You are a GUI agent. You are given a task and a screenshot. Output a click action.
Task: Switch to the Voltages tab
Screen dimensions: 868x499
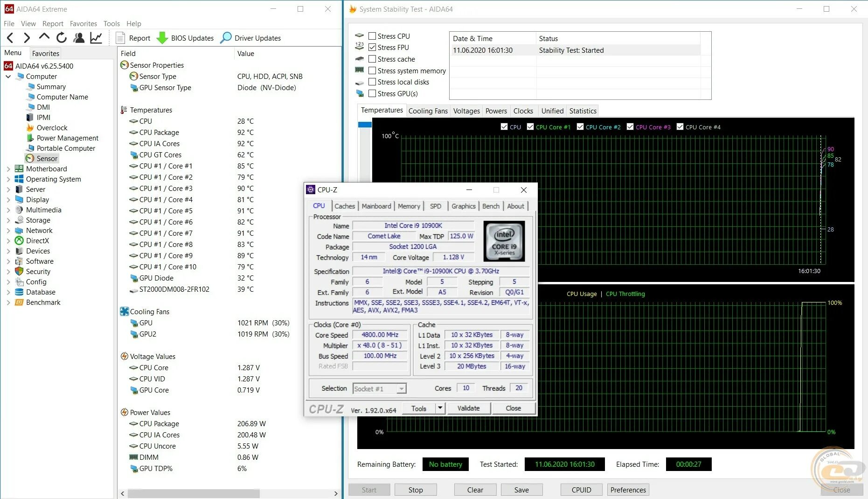(466, 111)
